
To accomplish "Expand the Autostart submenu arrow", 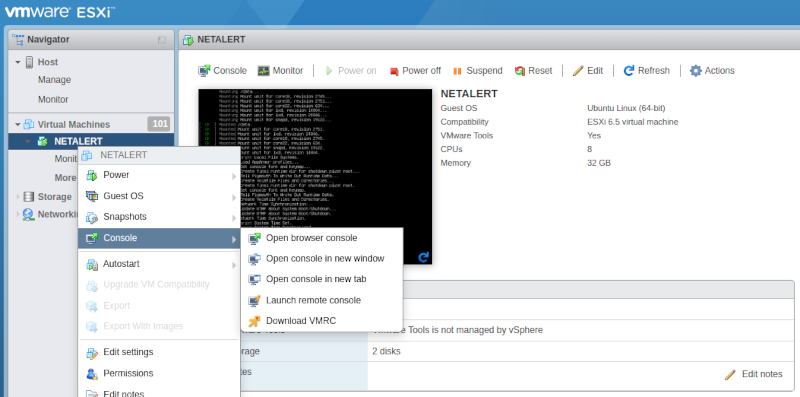I will [x=234, y=265].
